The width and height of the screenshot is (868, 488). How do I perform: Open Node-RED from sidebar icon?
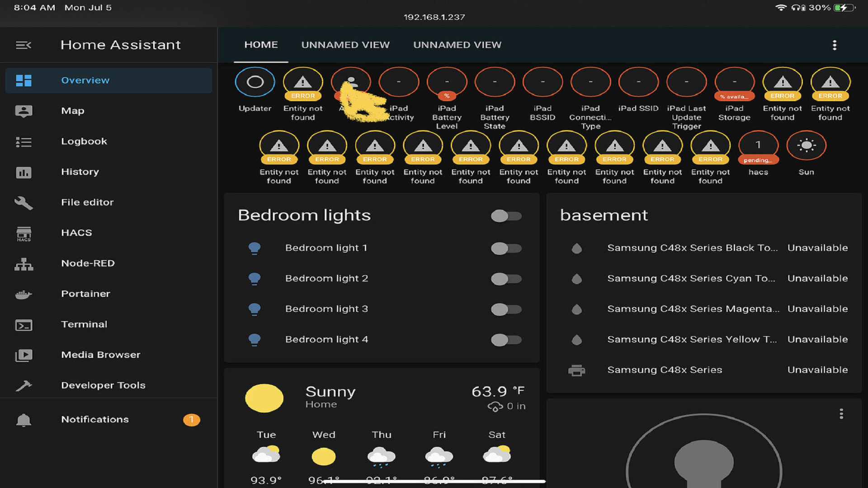click(24, 264)
